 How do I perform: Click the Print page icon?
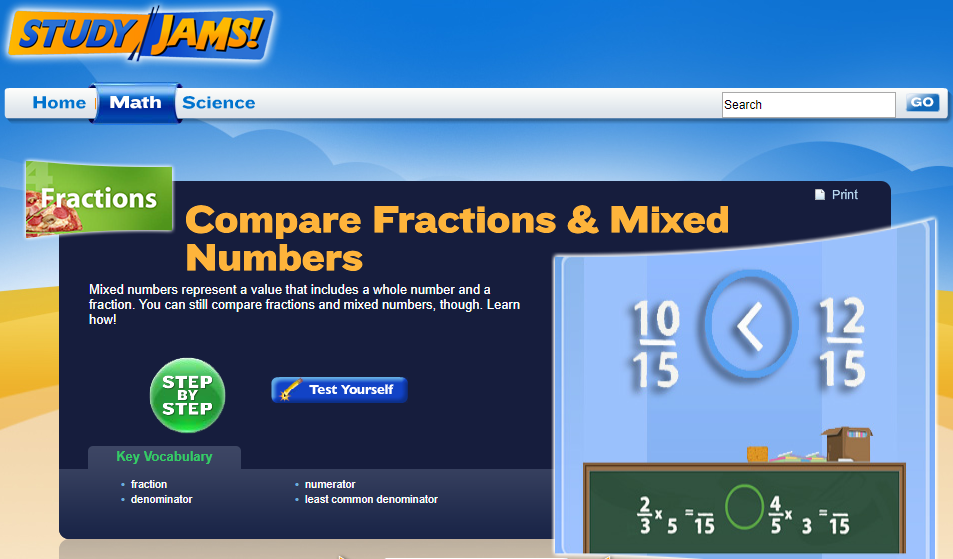click(820, 194)
